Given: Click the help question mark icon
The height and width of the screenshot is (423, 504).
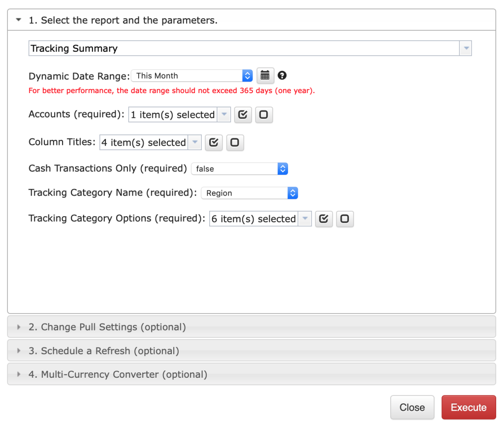Looking at the screenshot, I should click(x=282, y=75).
